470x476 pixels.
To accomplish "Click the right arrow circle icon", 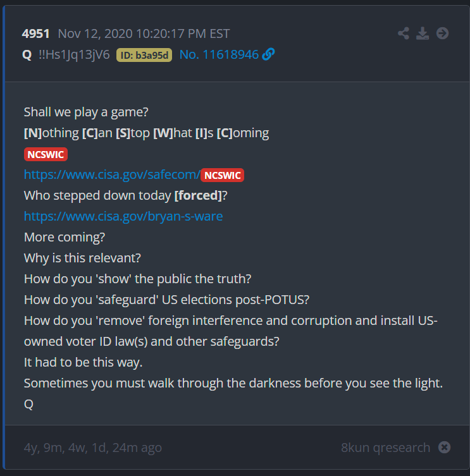I will click(x=442, y=34).
